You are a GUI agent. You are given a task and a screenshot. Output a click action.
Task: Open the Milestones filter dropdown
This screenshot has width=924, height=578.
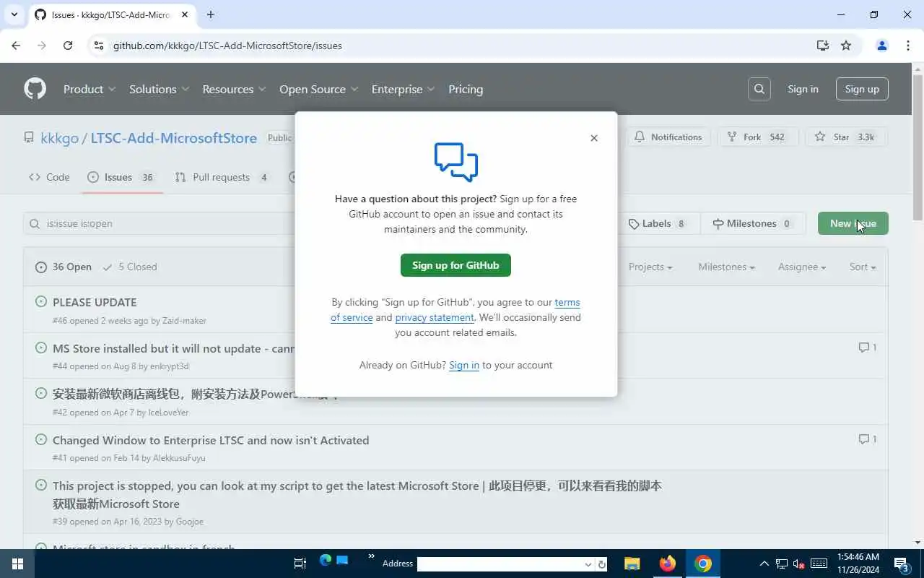726,267
